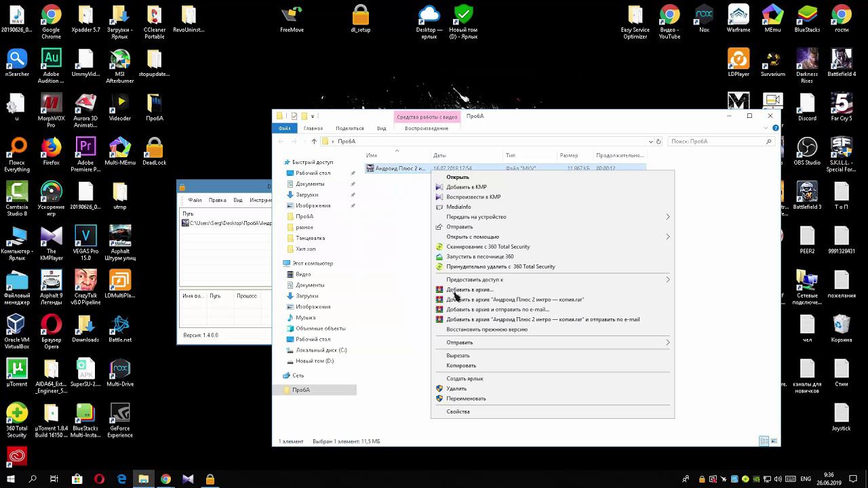The image size is (868, 488).
Task: Select Добавить в архив и отправить по e-mail...
Action: (498, 309)
